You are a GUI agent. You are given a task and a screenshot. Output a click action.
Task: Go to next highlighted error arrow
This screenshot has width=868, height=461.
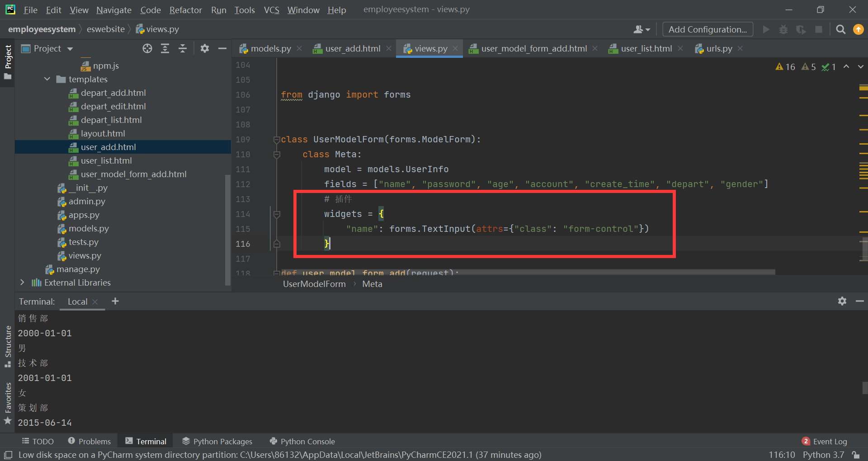[860, 66]
